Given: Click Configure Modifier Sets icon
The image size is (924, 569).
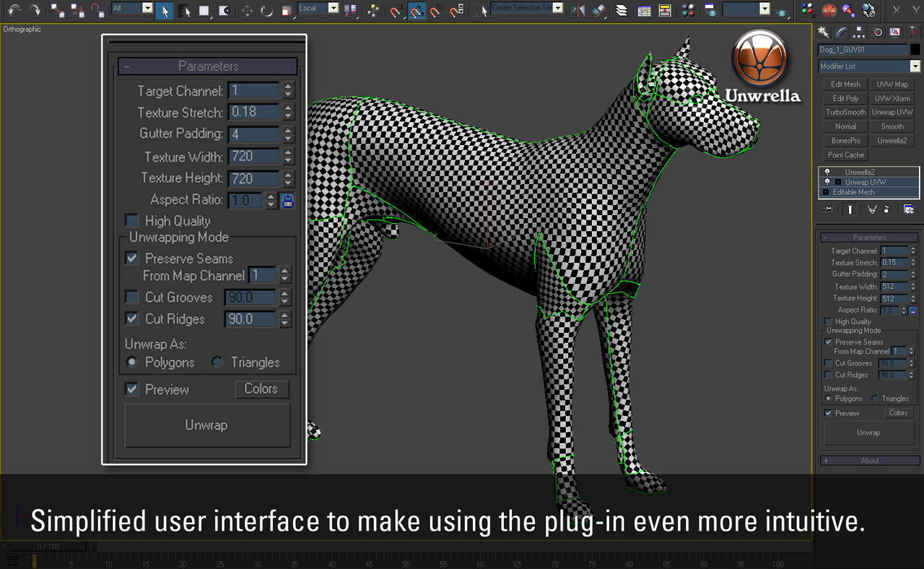Looking at the screenshot, I should click(x=908, y=209).
